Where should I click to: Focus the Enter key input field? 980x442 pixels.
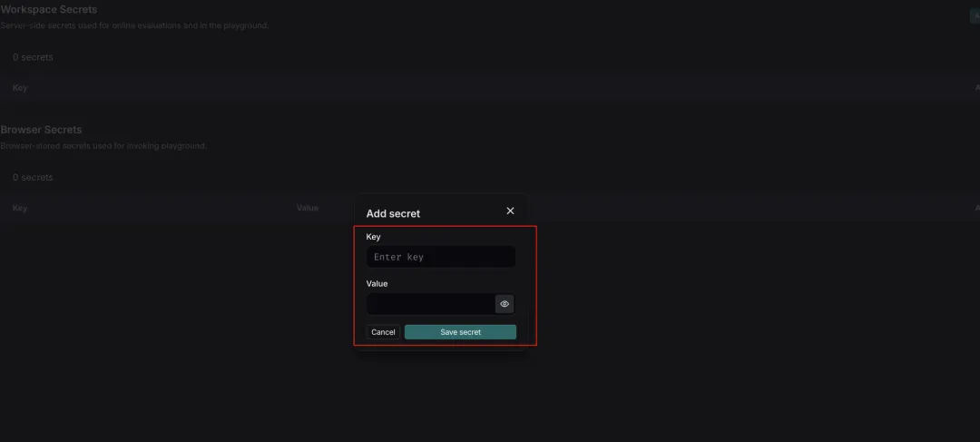coord(440,257)
